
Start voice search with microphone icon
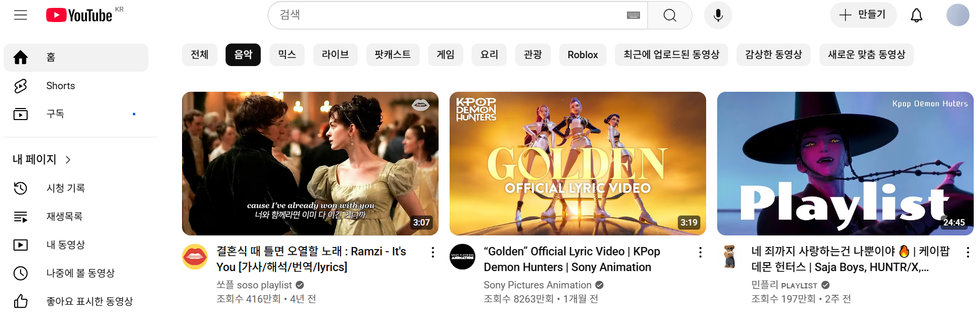coord(718,15)
